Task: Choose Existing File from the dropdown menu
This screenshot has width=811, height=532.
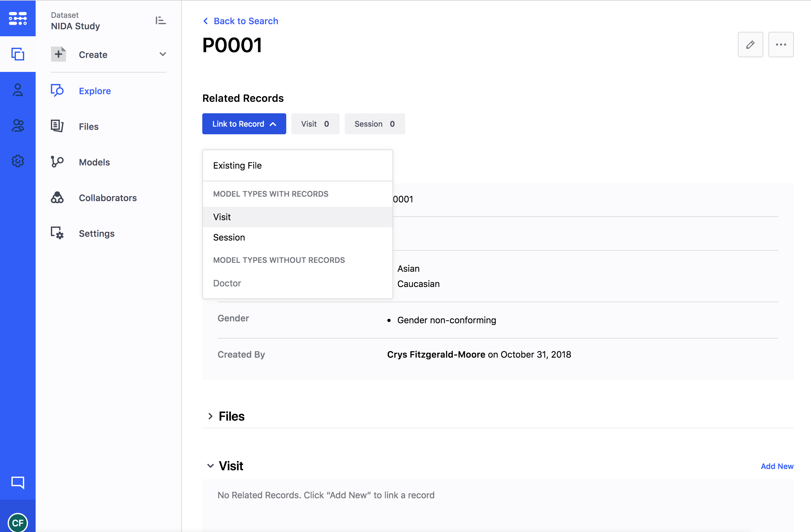Action: tap(237, 165)
